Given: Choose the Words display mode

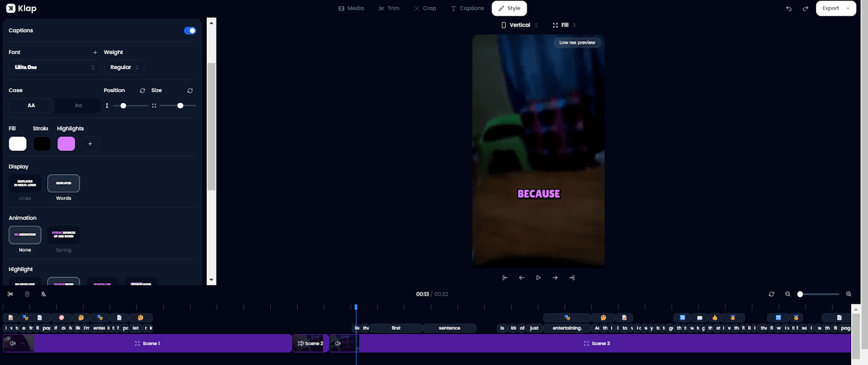Looking at the screenshot, I should click(63, 183).
